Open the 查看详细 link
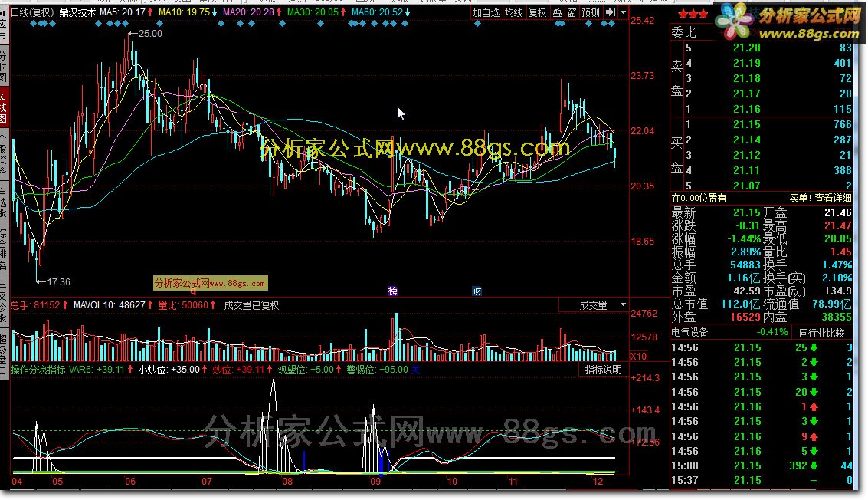Viewport: 868px width, 500px height. pyautogui.click(x=833, y=198)
